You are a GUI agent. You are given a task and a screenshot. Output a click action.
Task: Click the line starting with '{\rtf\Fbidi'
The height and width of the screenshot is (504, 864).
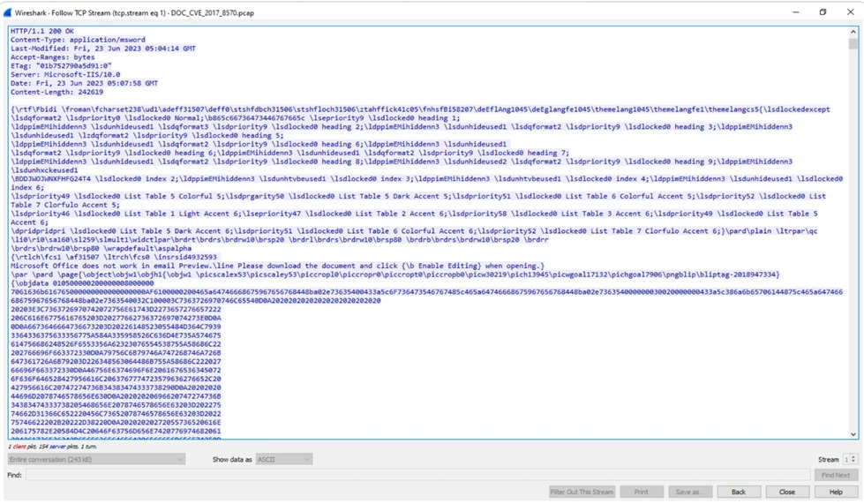[x=420, y=109]
